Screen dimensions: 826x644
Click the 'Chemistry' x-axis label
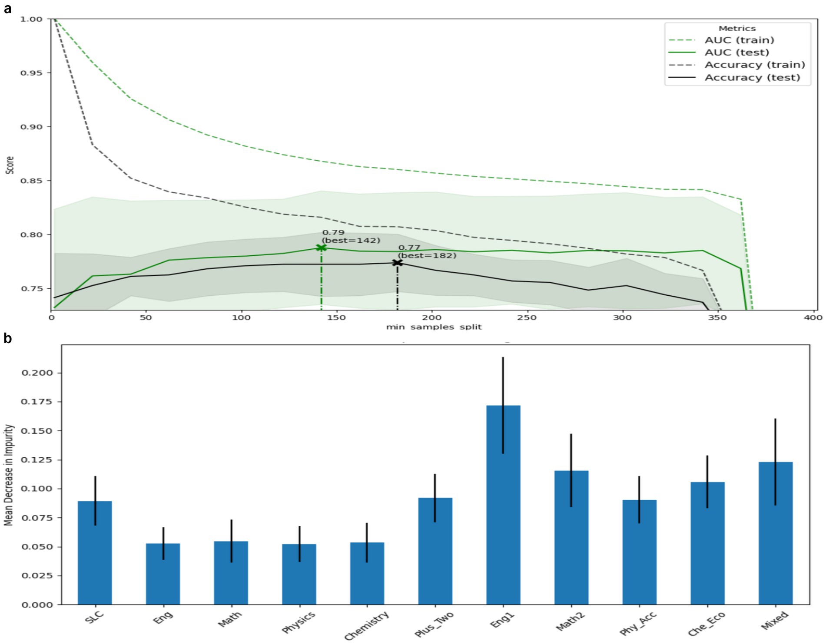tap(366, 625)
